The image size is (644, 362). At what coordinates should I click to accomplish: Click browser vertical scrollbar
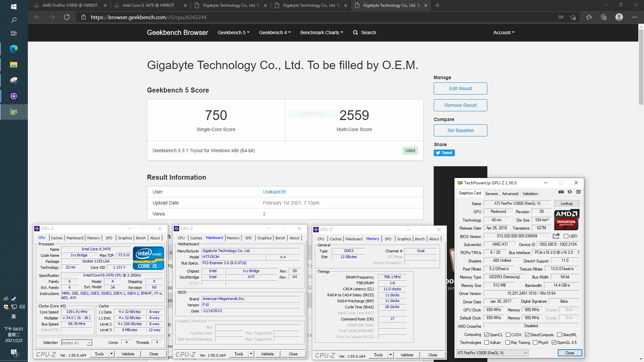coord(641,67)
